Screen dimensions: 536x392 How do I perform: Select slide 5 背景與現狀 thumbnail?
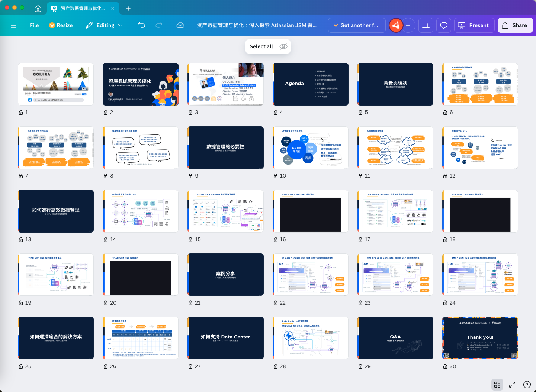pos(395,84)
